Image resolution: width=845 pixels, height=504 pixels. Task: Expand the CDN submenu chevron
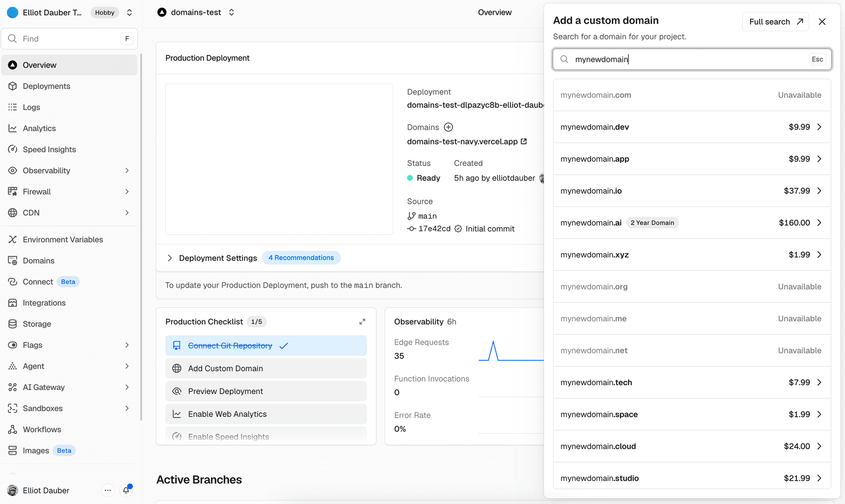pos(127,213)
